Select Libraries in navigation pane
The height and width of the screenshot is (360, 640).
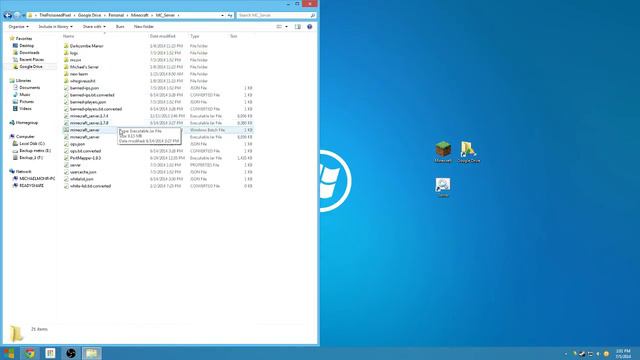(x=23, y=81)
